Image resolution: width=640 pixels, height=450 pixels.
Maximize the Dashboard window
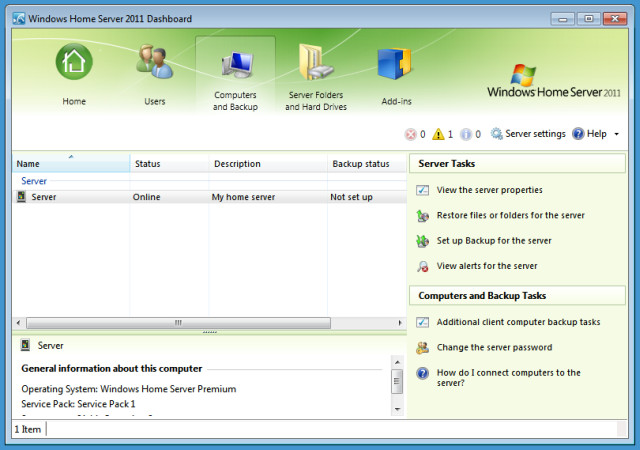coord(588,19)
